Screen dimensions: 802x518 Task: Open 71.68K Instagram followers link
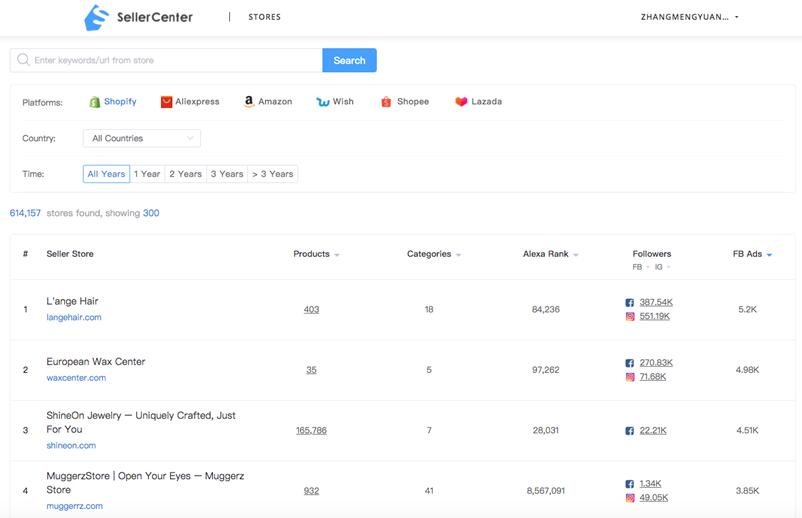(653, 377)
